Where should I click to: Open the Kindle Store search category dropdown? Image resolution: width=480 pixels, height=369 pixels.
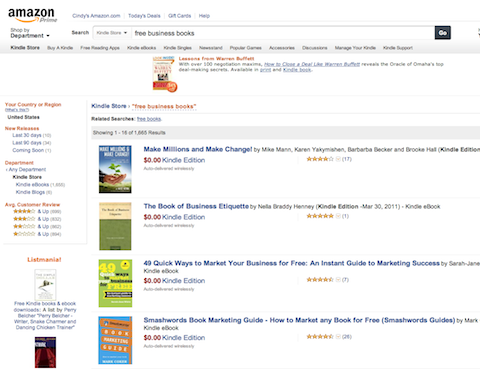pos(112,33)
